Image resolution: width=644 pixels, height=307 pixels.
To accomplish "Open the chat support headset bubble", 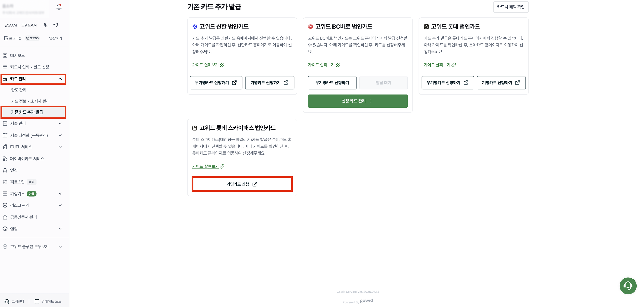I will (628, 286).
